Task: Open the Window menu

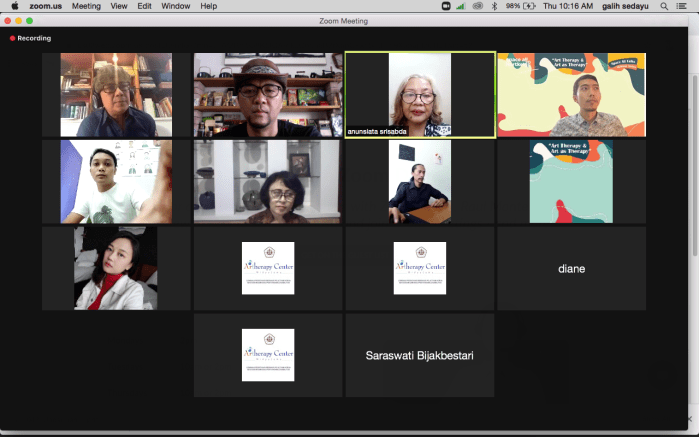Action: point(176,6)
